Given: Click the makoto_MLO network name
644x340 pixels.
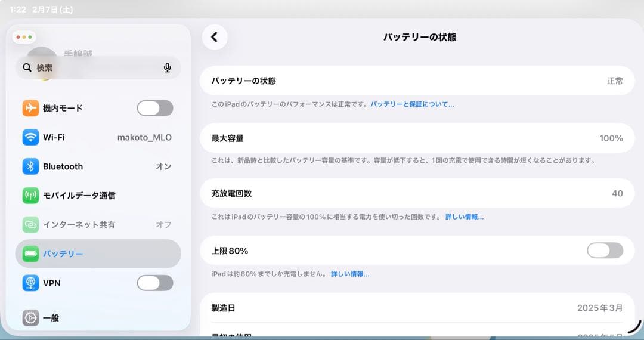Looking at the screenshot, I should (x=144, y=138).
